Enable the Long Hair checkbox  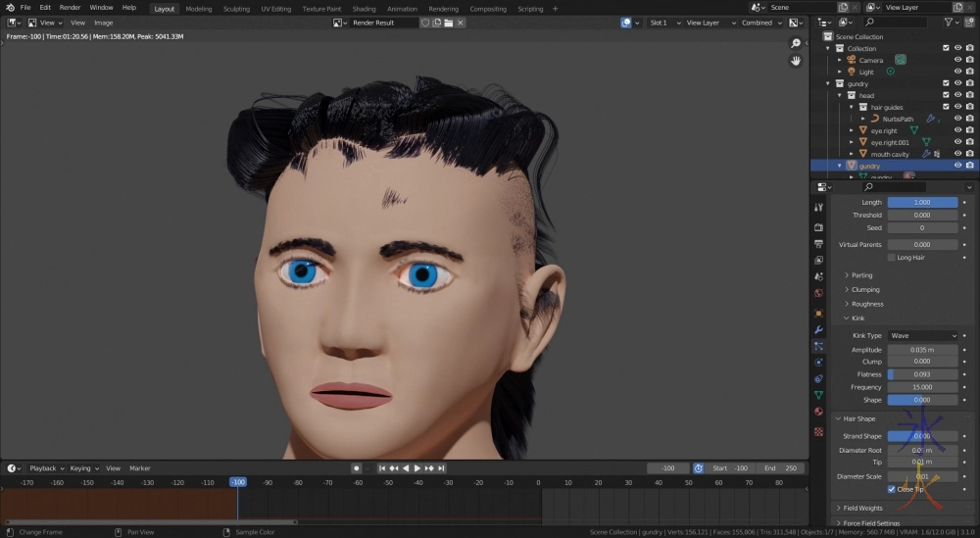click(x=892, y=257)
